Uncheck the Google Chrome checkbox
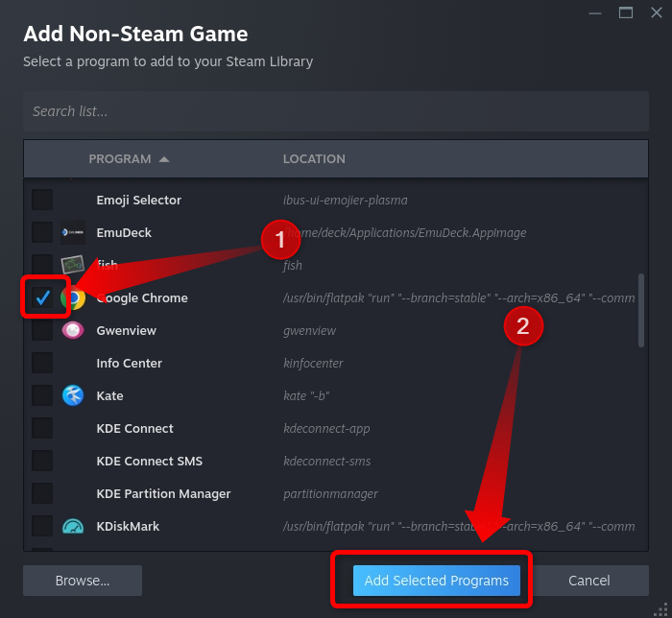Viewport: 672px width, 618px height. point(42,298)
